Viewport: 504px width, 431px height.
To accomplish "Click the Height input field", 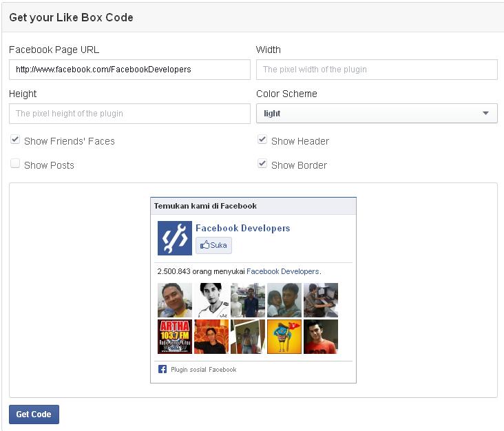I will 129,114.
